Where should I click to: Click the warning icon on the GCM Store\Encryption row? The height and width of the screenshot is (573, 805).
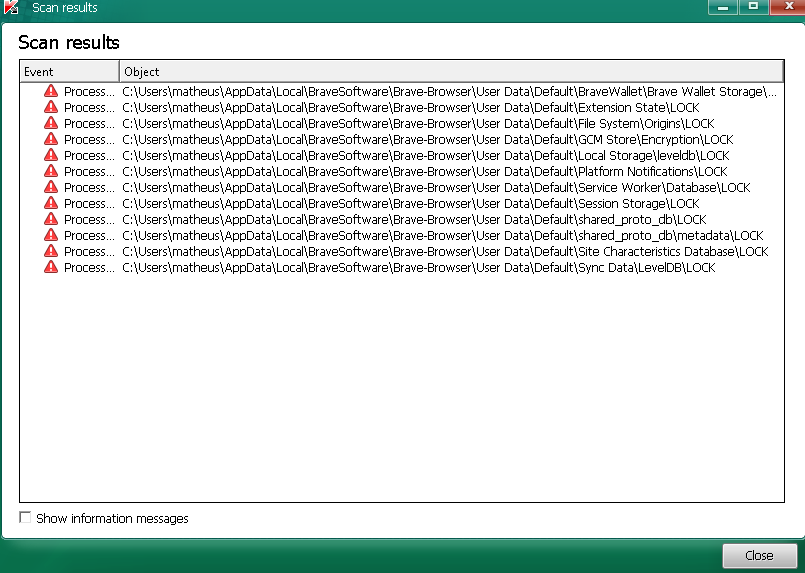[51, 139]
